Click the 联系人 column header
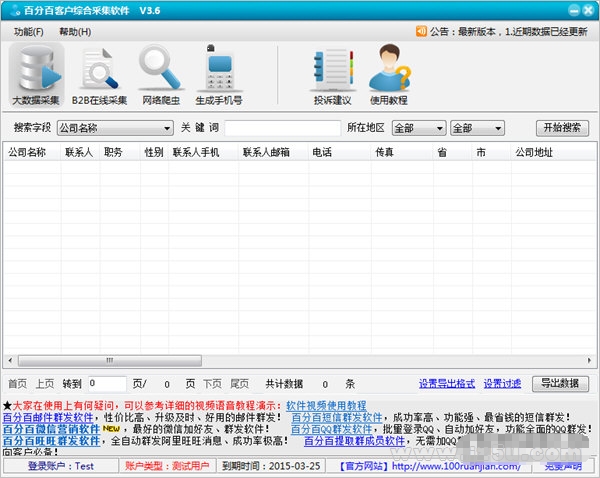The image size is (600, 478). tap(80, 152)
